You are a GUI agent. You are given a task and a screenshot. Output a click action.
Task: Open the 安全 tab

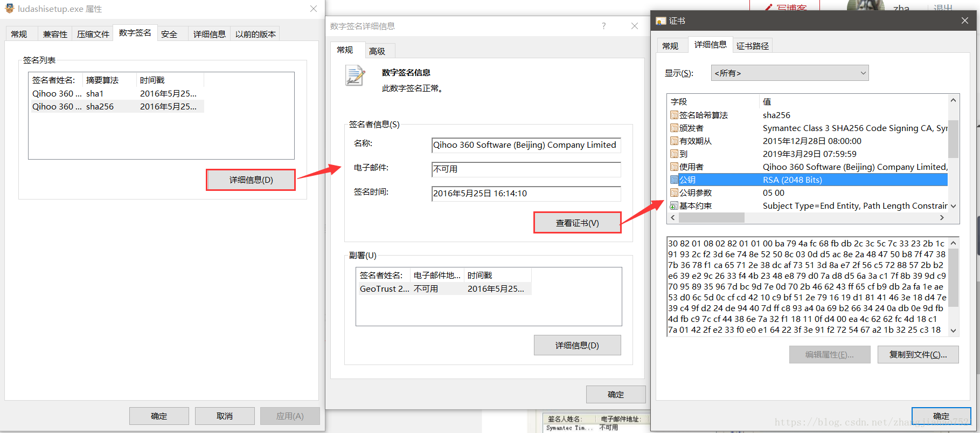point(169,34)
